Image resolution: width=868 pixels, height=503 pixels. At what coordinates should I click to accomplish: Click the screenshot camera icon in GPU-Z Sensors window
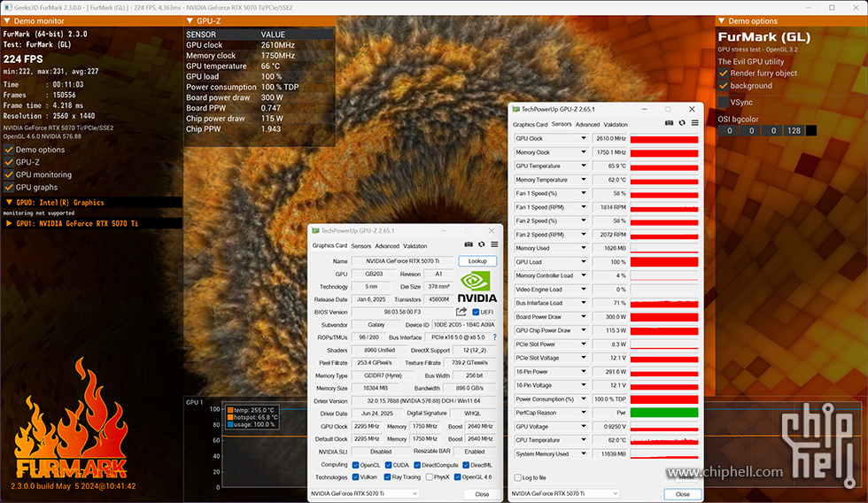pyautogui.click(x=669, y=123)
